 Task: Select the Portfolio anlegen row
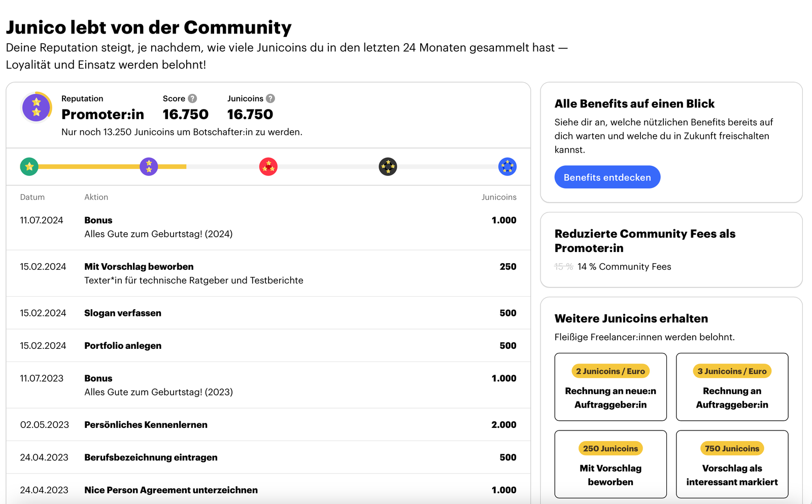pyautogui.click(x=268, y=346)
